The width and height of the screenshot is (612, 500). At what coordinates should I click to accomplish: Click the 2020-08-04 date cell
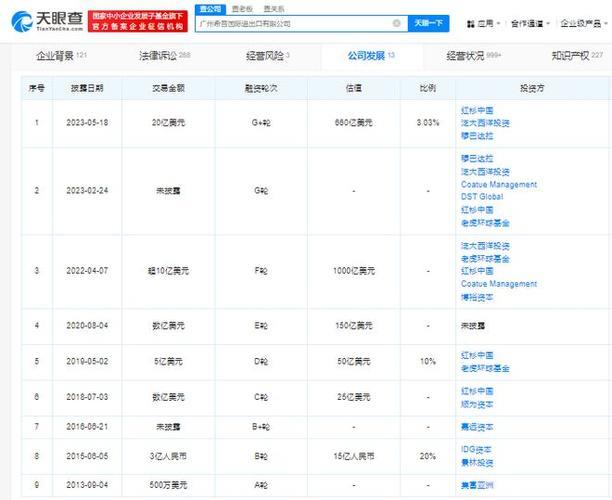tap(87, 326)
